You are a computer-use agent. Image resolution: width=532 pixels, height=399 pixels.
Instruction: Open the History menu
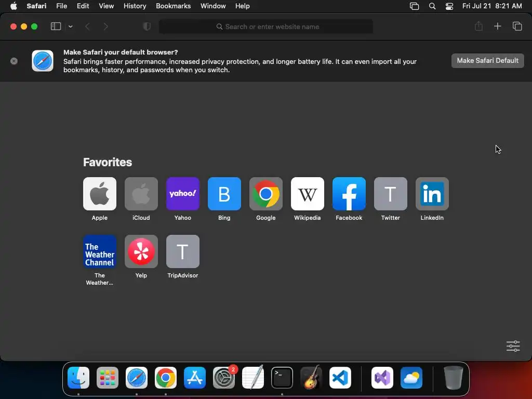coord(135,6)
